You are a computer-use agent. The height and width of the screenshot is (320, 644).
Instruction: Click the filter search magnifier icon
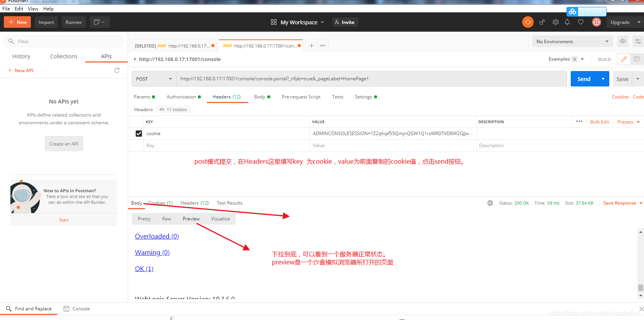(x=11, y=41)
